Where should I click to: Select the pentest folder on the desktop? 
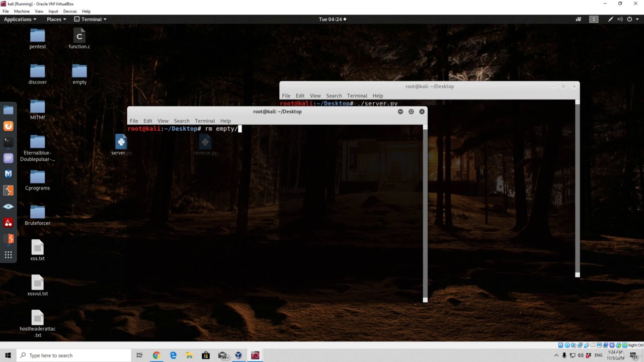[x=37, y=39]
